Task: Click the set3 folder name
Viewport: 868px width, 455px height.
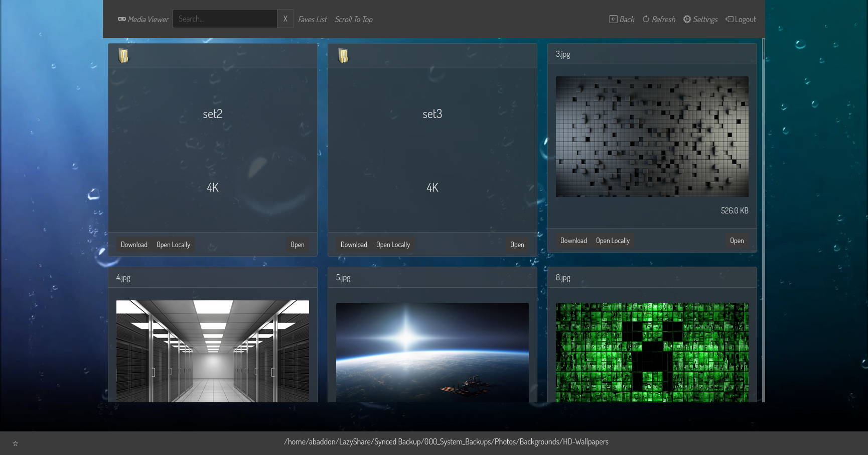Action: (432, 114)
